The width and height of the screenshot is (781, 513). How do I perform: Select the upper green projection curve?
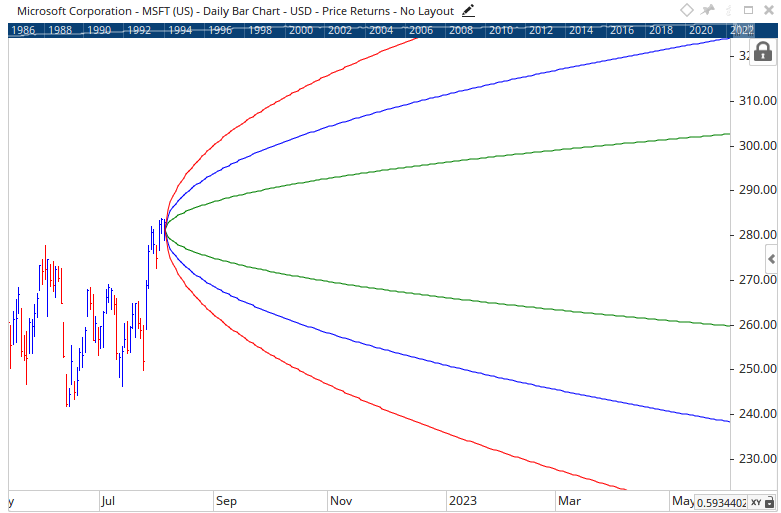(448, 164)
